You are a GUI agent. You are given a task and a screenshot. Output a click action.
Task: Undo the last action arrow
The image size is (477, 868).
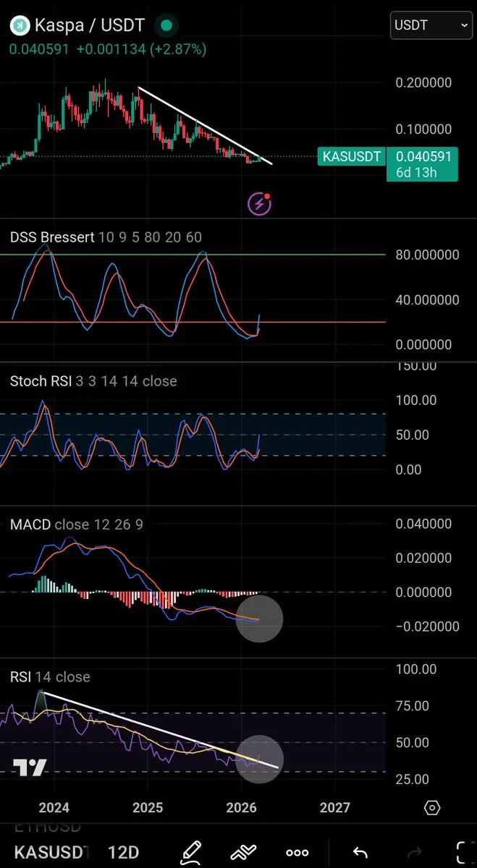pos(360,853)
